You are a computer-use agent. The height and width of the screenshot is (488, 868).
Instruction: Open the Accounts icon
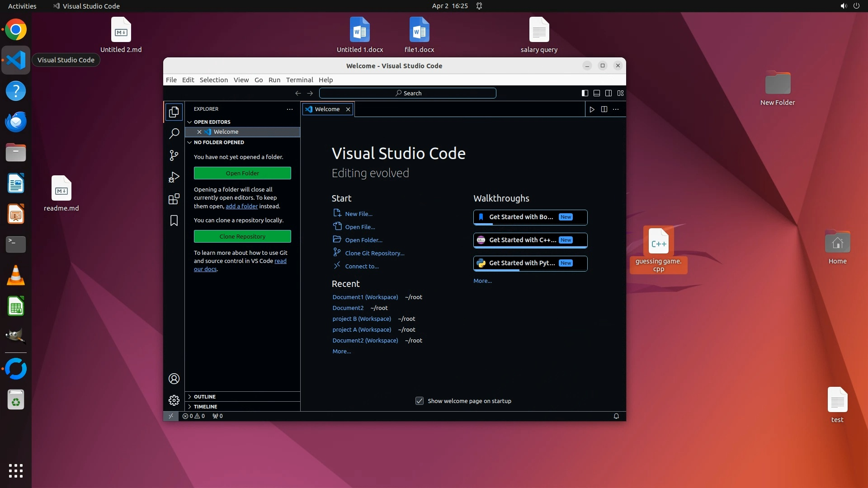coord(174,379)
